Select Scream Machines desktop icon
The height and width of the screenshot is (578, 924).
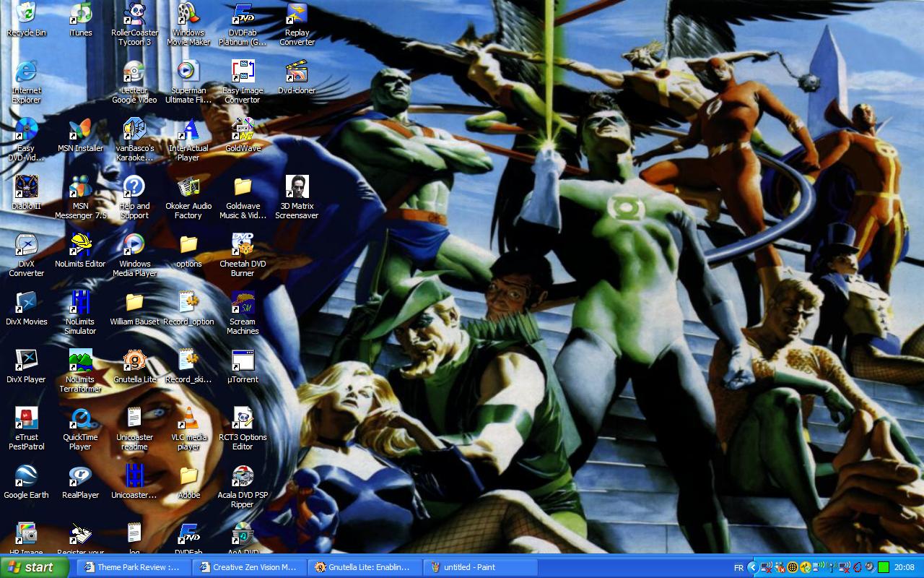pyautogui.click(x=243, y=313)
